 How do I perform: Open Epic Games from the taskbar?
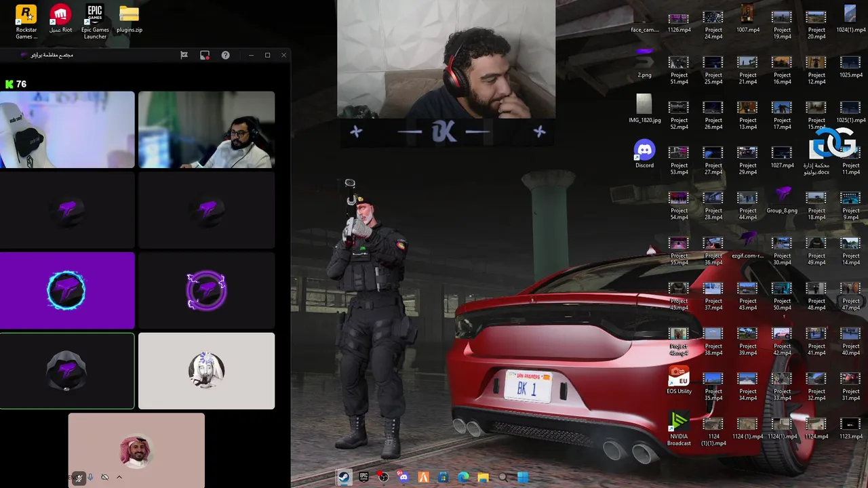(363, 477)
